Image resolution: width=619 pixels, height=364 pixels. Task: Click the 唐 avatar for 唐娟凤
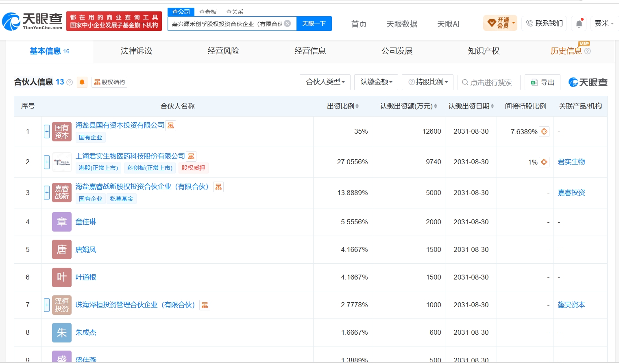coord(62,249)
